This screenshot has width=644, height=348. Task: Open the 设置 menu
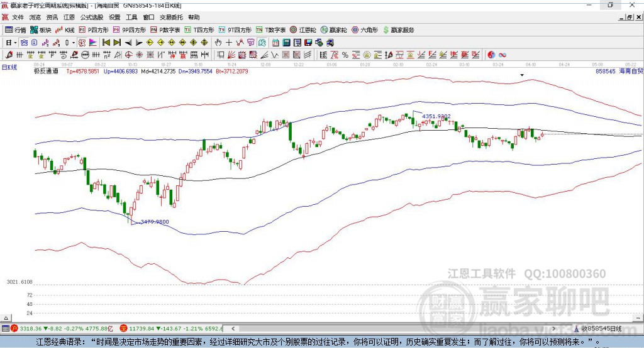click(114, 17)
